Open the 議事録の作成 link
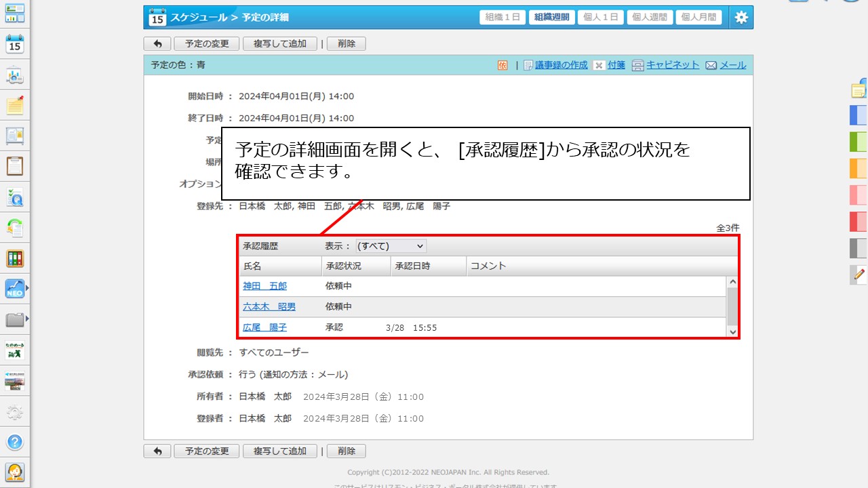The image size is (868, 488). pyautogui.click(x=561, y=65)
